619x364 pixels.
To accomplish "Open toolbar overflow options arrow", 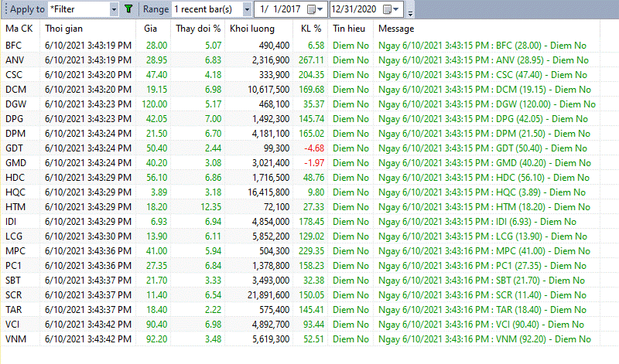I will (x=410, y=13).
